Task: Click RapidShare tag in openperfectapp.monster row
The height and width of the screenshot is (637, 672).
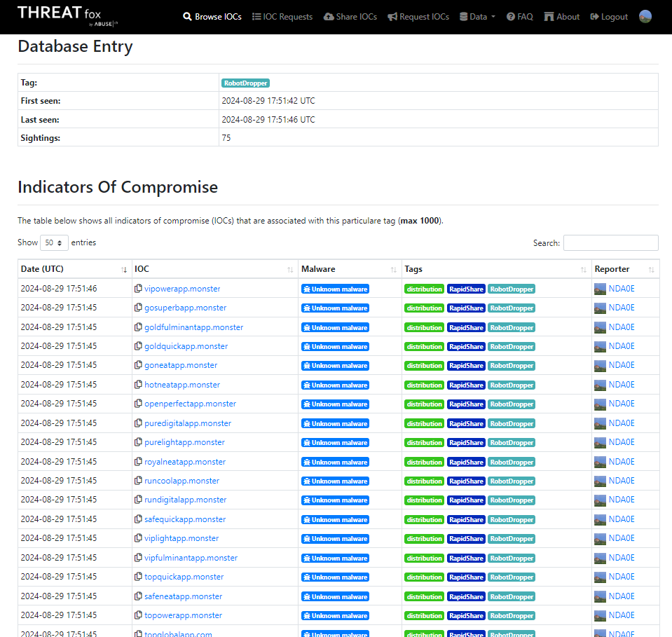Action: pos(466,404)
